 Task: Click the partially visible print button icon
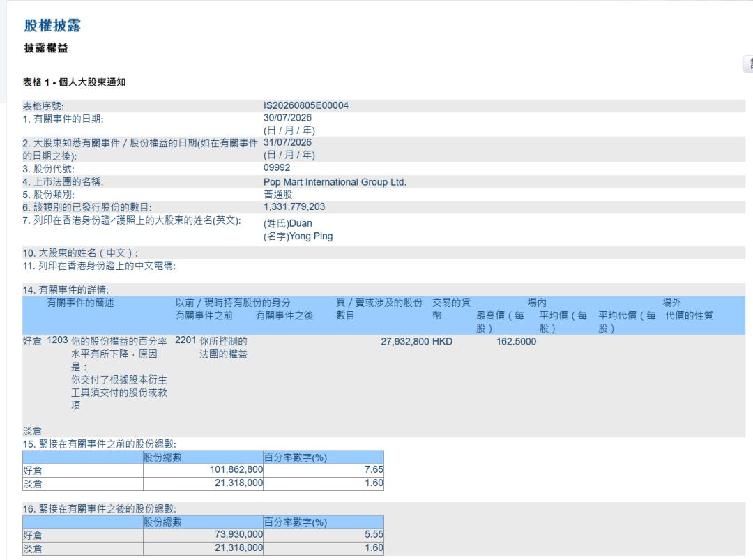coord(748,64)
